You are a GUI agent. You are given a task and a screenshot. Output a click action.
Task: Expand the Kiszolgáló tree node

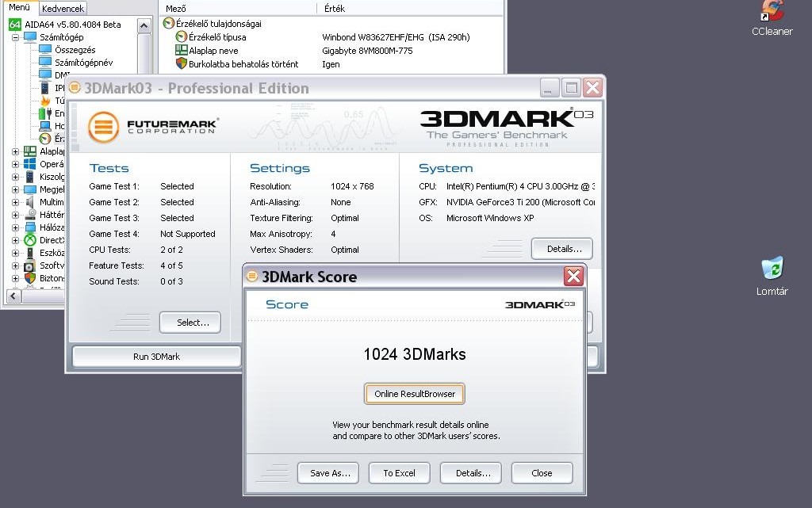point(15,177)
